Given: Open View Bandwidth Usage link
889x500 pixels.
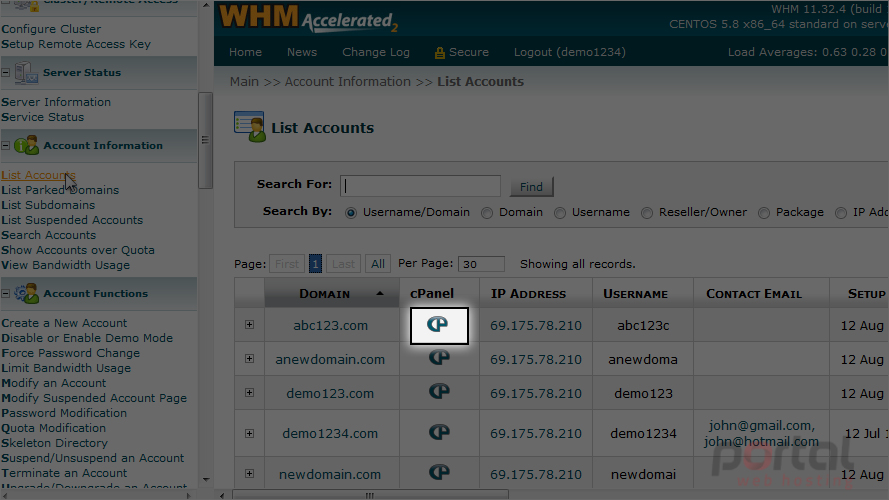Looking at the screenshot, I should (x=65, y=265).
